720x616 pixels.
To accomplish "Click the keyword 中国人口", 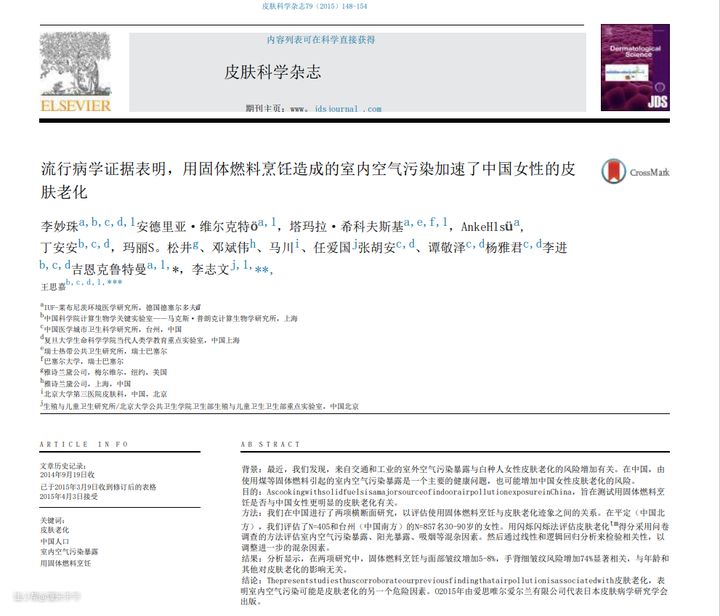I will 55,541.
